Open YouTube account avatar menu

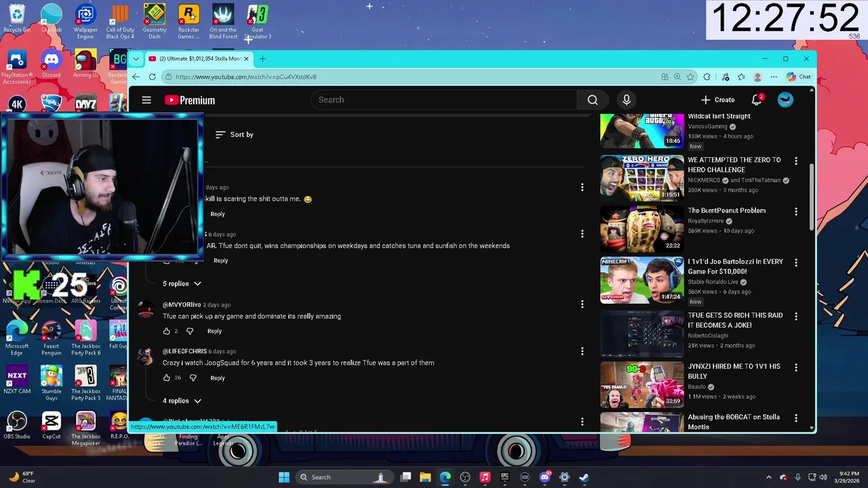(x=785, y=100)
